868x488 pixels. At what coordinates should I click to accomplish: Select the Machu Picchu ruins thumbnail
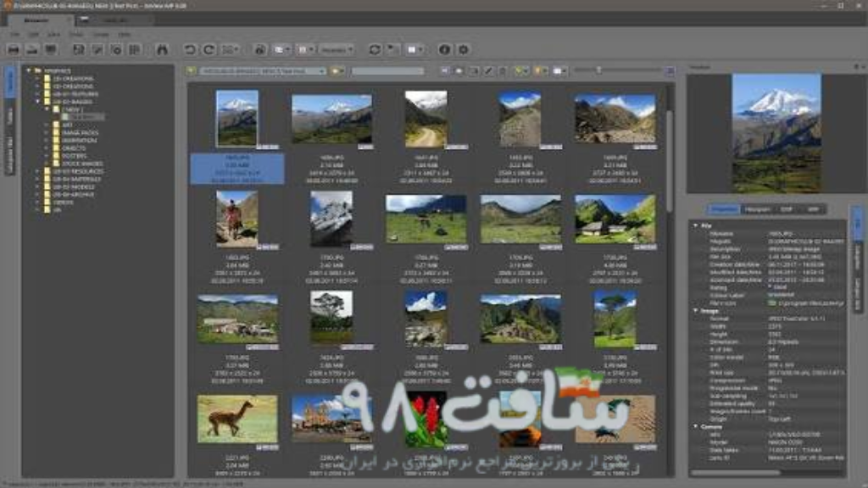(520, 319)
